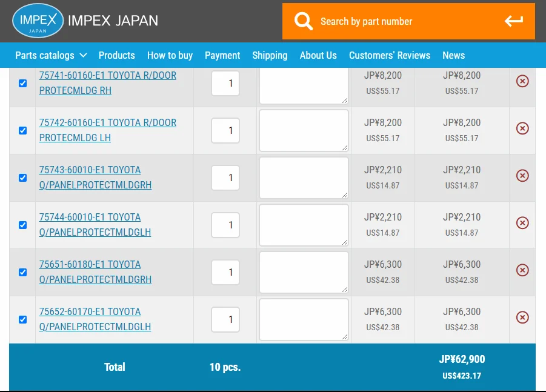Remove 75651-60180-E1 from the list
Viewport: 546px width, 392px height.
coord(522,270)
